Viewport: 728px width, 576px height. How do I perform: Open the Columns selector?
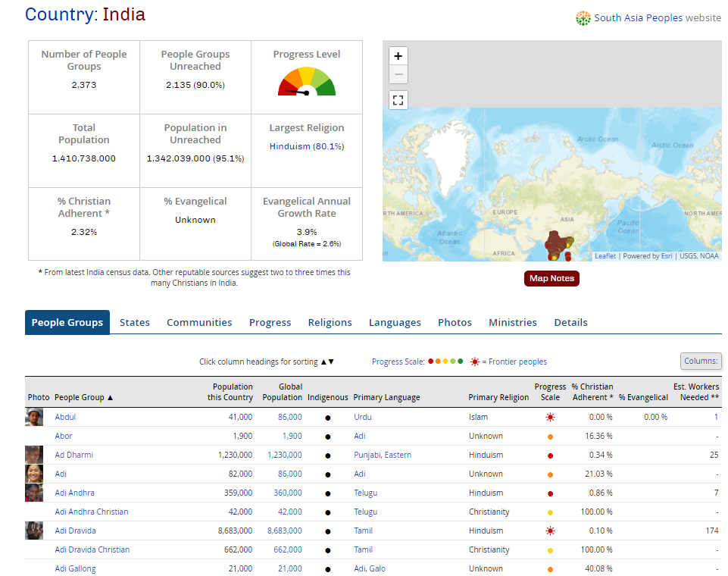pos(700,361)
